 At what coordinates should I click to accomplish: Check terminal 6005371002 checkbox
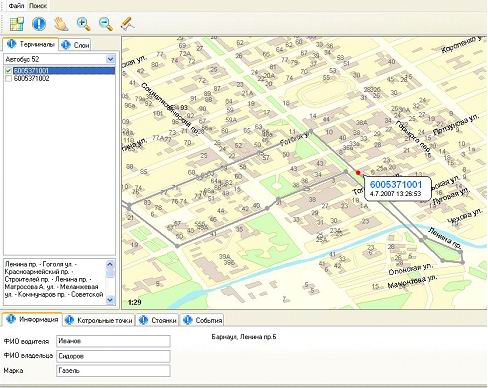8,79
